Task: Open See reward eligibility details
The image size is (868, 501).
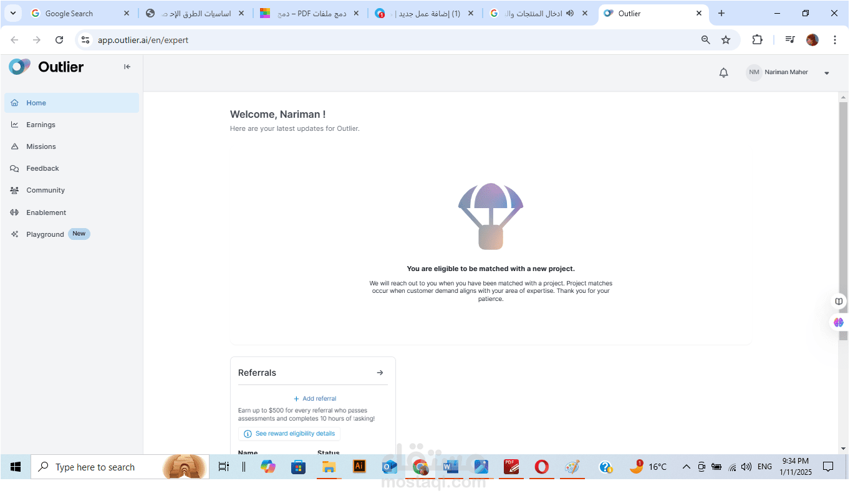Action: point(289,434)
